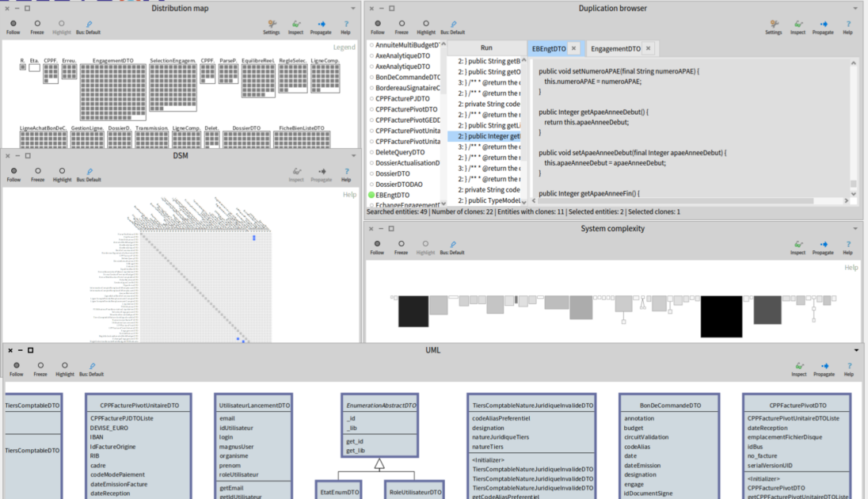Select Freeze in the DSM panel
Screen dimensions: 868x499
[38, 174]
